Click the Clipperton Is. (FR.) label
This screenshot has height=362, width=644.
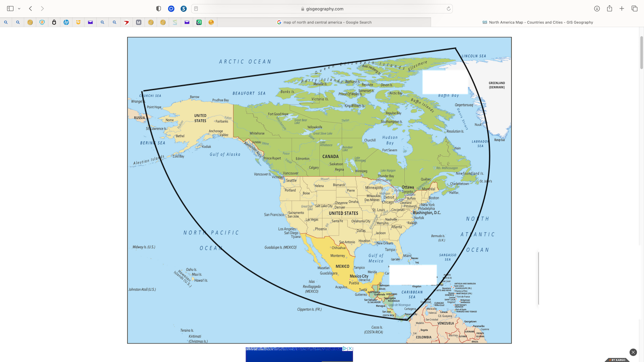coord(309,309)
